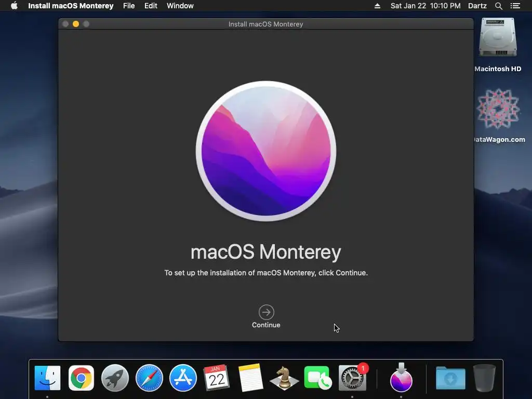This screenshot has width=532, height=399.
Task: Click the date and time in menu bar
Action: 425,6
